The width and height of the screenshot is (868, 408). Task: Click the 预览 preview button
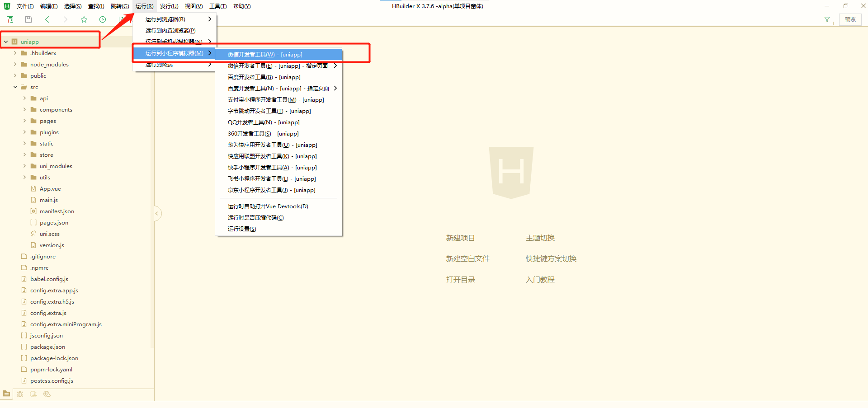tap(850, 20)
